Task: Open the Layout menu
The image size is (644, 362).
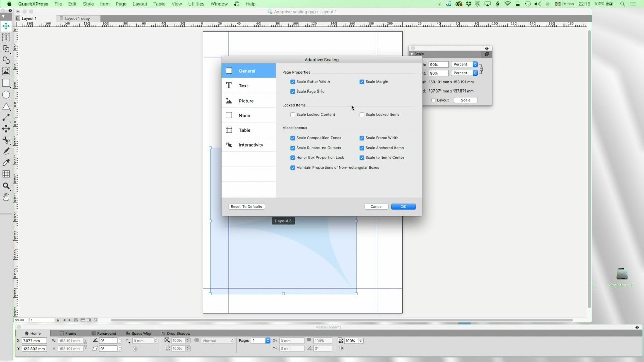Action: click(140, 4)
